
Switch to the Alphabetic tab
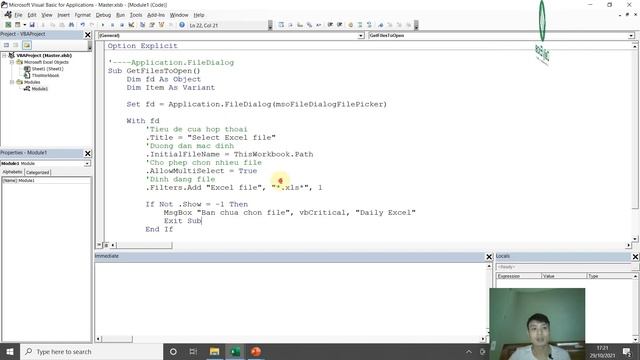[x=12, y=172]
